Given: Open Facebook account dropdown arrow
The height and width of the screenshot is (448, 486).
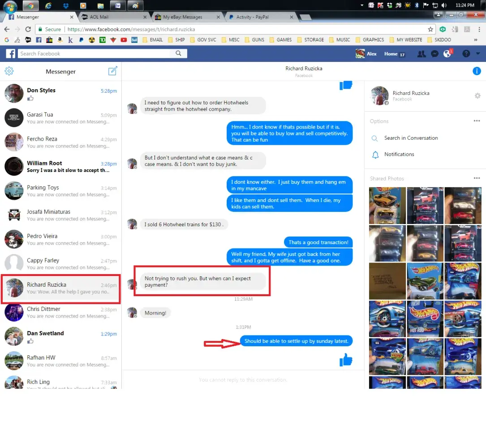Looking at the screenshot, I should click(478, 54).
